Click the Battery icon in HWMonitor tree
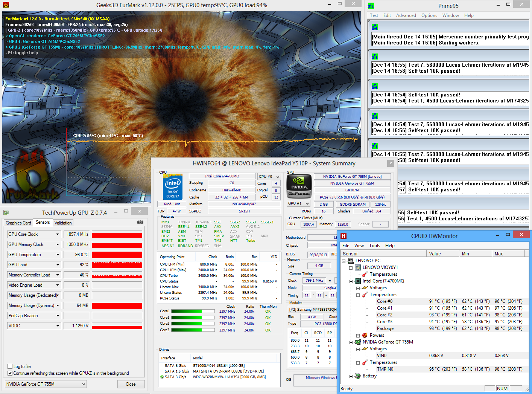Viewport: 532px width, 394px height. coord(358,376)
